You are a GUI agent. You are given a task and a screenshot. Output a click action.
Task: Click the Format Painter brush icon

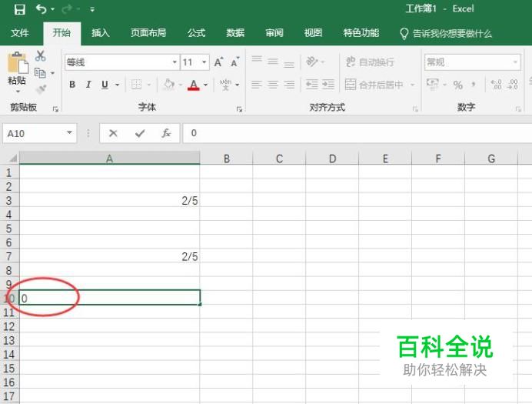(41, 89)
